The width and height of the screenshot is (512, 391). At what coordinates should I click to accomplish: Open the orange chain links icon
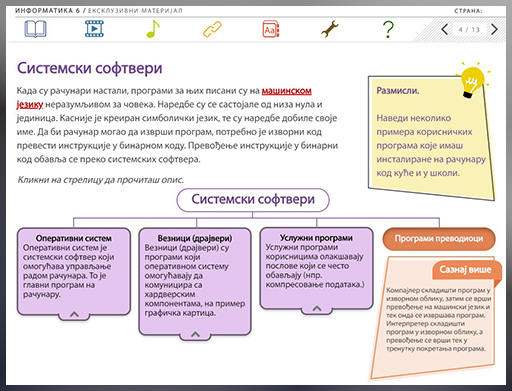(212, 29)
